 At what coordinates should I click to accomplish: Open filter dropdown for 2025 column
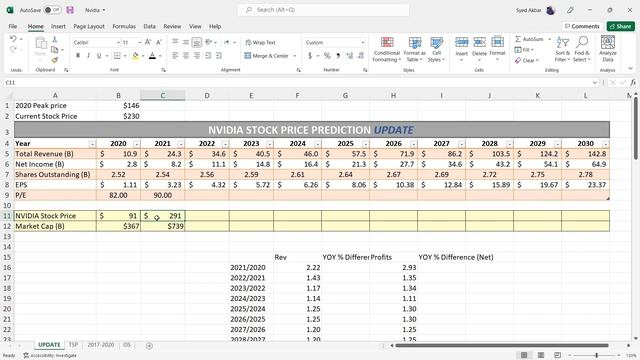tap(365, 144)
